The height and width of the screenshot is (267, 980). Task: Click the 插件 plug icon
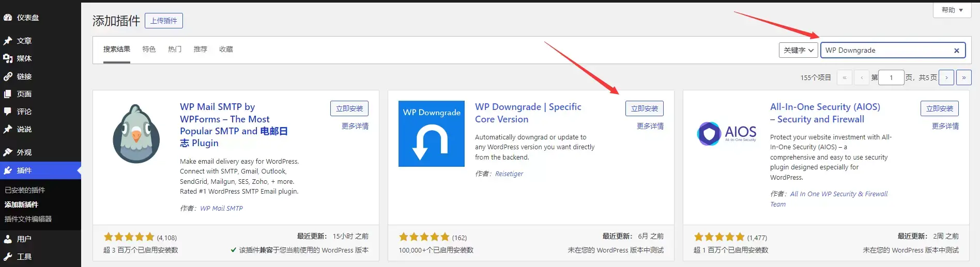pos(8,170)
